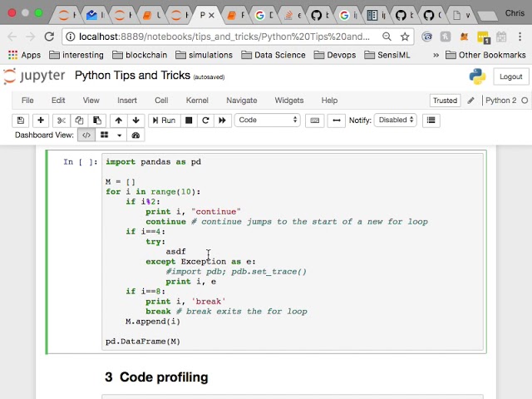Open the Insert menu
Image resolution: width=532 pixels, height=399 pixels.
click(127, 101)
